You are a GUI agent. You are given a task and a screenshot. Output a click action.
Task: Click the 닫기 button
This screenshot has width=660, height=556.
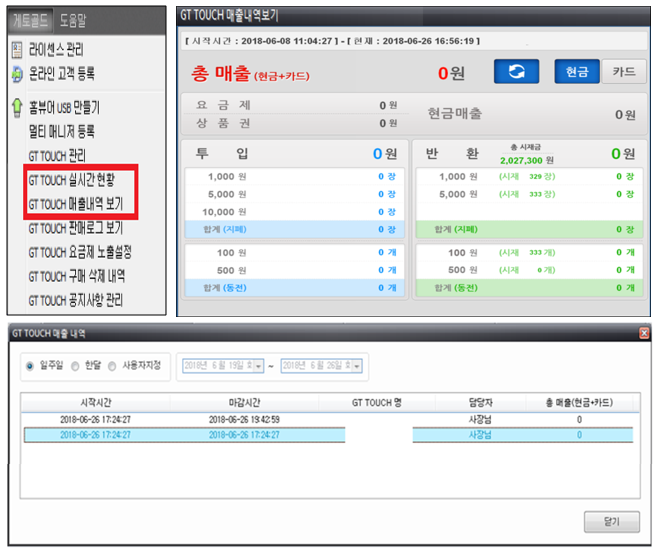[612, 521]
